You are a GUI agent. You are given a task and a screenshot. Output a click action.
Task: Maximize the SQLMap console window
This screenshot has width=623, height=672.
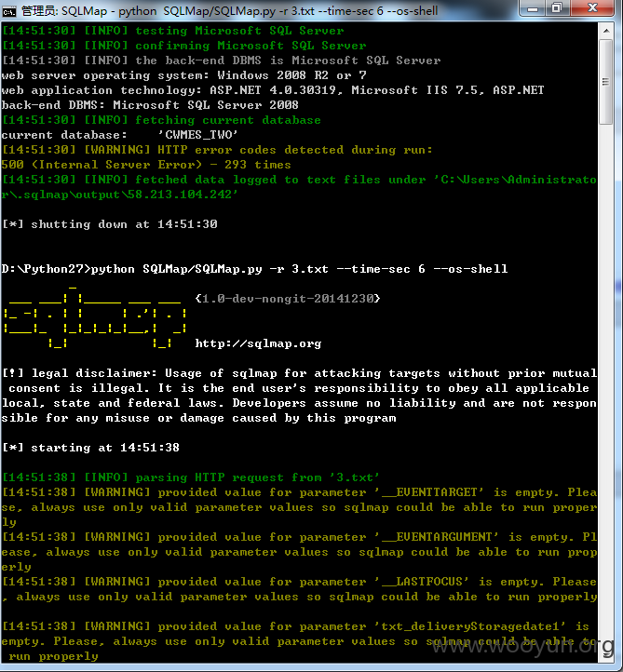coord(558,7)
